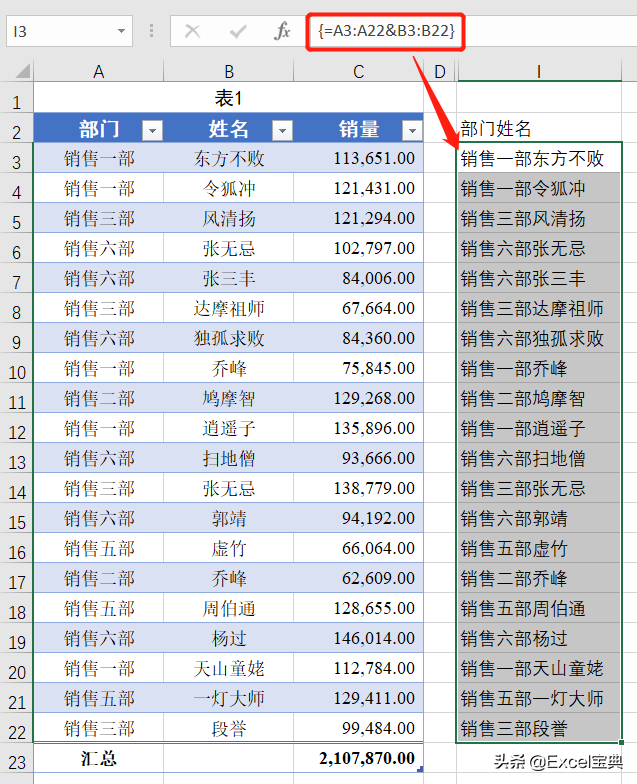Select cell 销售一部逍遥子
Screen dimensions: 637x784
pyautogui.click(x=539, y=428)
